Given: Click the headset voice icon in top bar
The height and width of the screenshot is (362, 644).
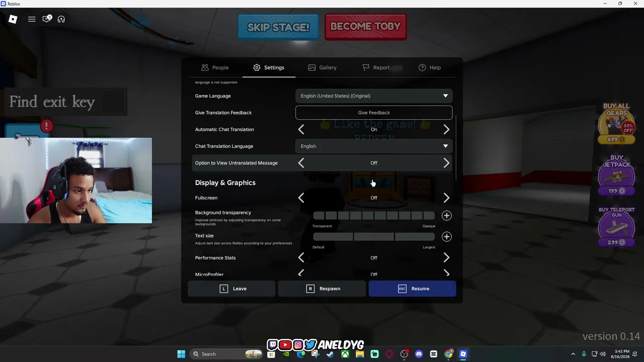Looking at the screenshot, I should tap(61, 19).
